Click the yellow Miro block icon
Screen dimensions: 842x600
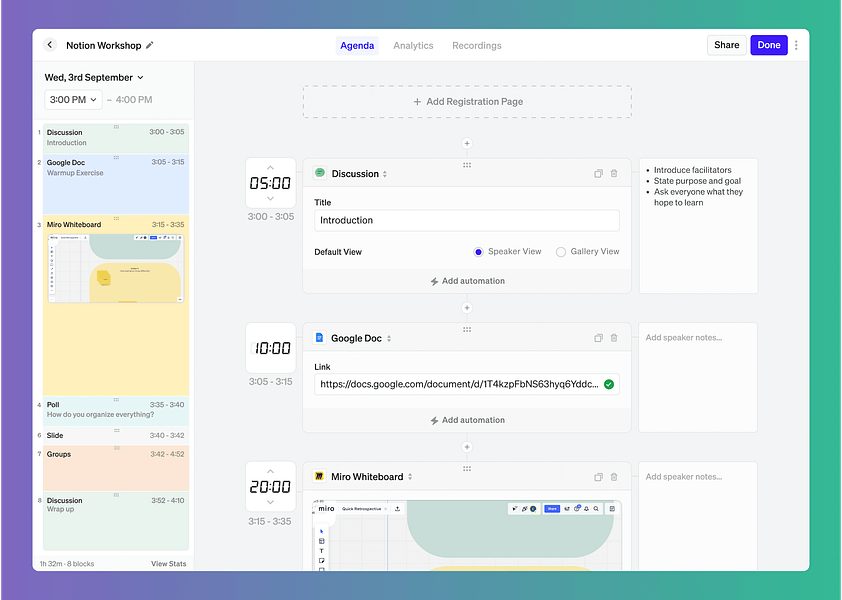point(320,476)
